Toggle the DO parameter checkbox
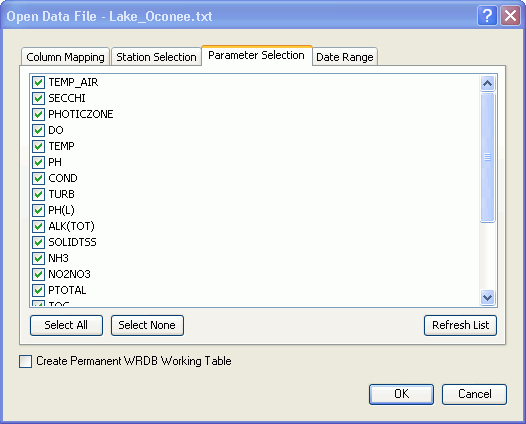526x424 pixels. [38, 130]
